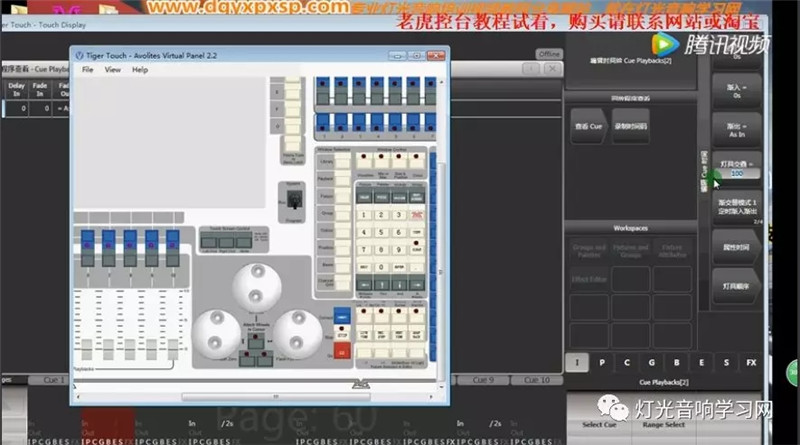
Task: Click the 查看 Cue button
Action: (589, 126)
